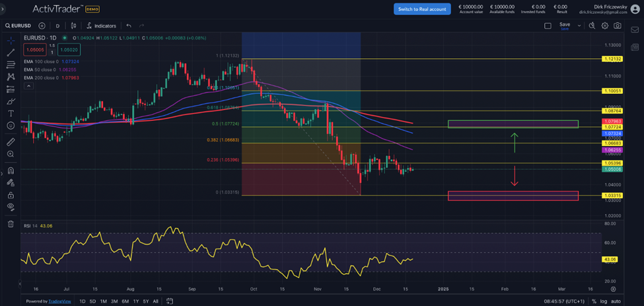Open chart settings gear icon
Viewport: 644px width, 306px height.
(604, 26)
